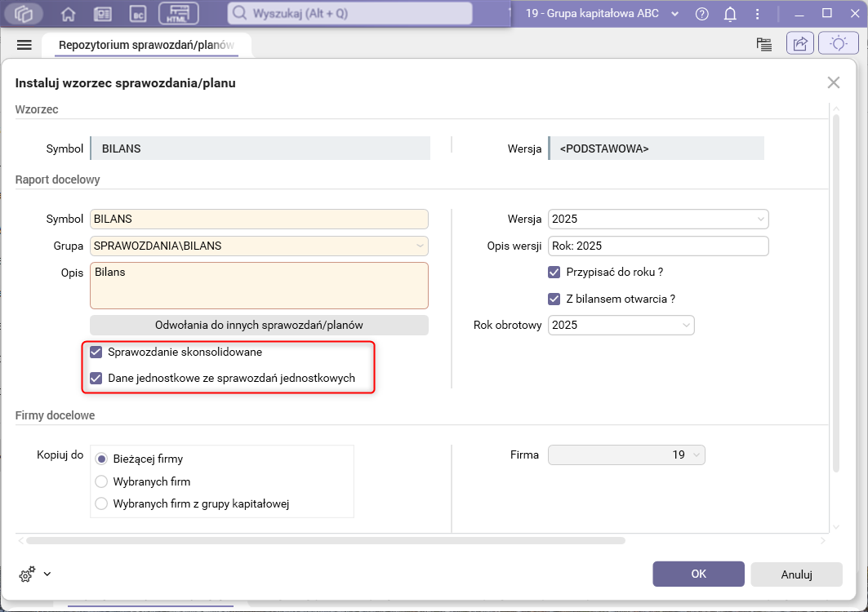
Task: Click the list layout icon
Action: tap(764, 44)
